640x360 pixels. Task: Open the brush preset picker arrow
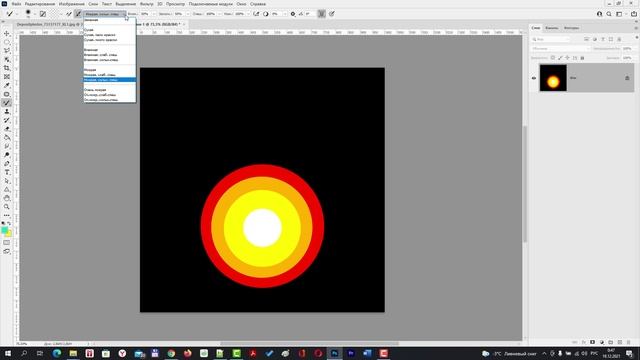point(34,14)
